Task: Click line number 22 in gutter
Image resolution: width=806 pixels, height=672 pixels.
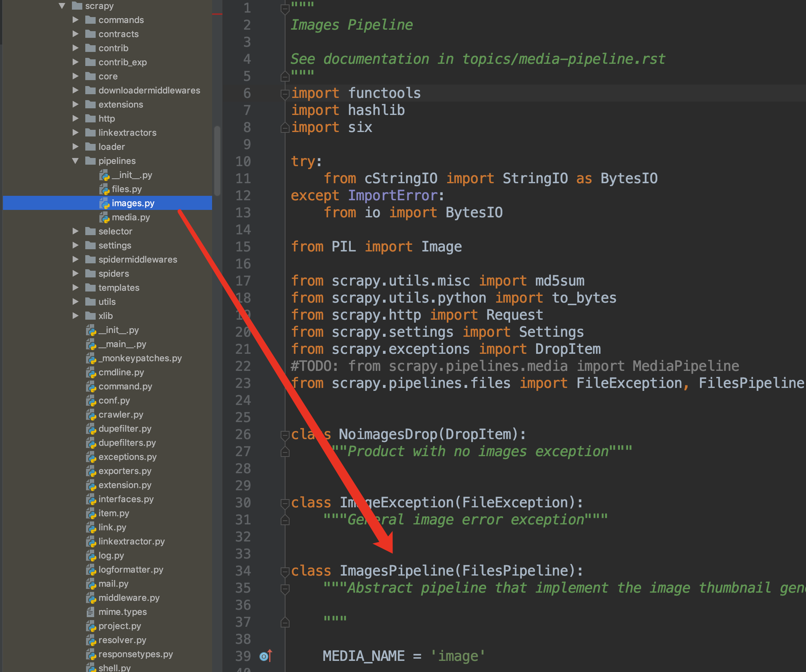Action: pyautogui.click(x=243, y=366)
